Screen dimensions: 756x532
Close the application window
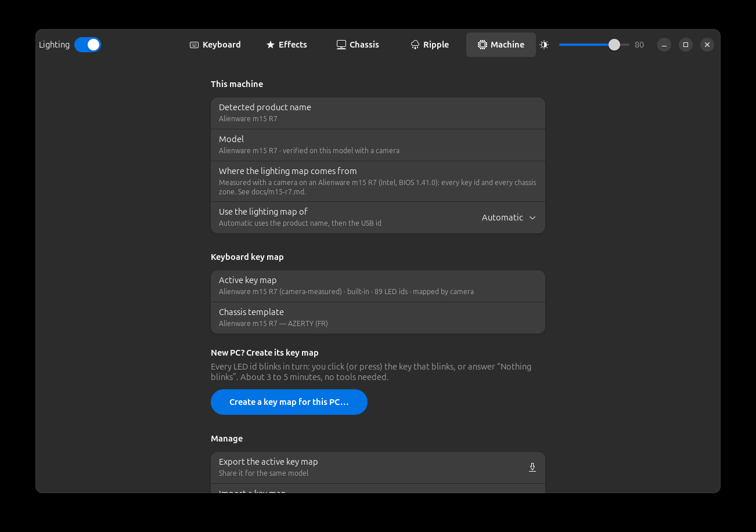pos(707,45)
